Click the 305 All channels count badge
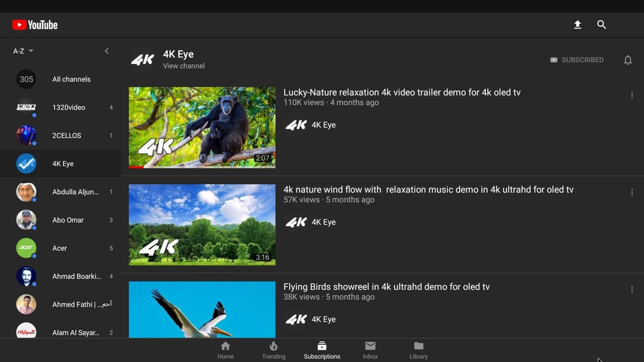 click(26, 79)
